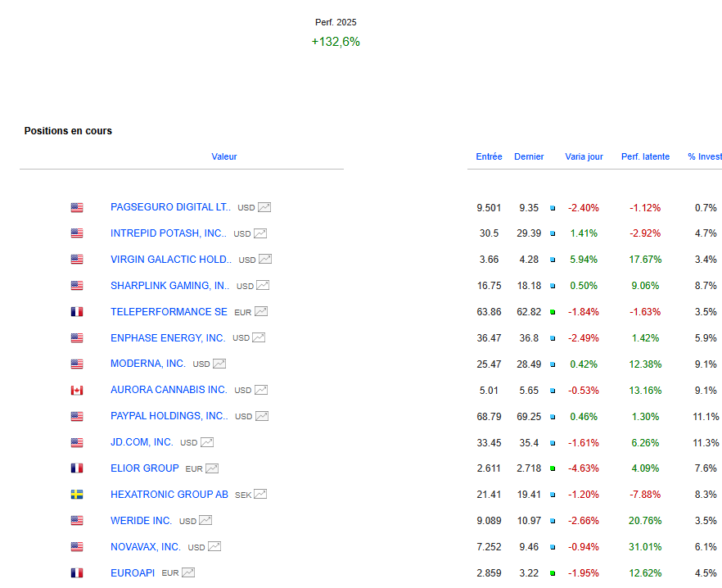Click chart icon next to JD.COM
The image size is (722, 588).
click(x=207, y=443)
